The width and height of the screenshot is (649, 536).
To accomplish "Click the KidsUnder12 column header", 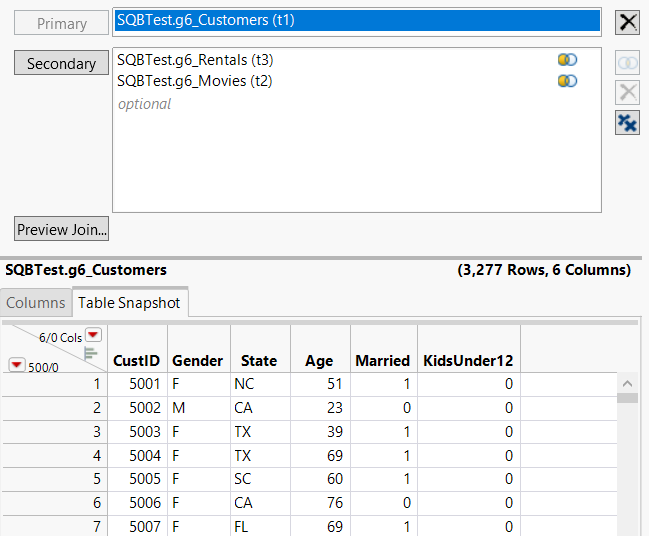I will pos(468,360).
